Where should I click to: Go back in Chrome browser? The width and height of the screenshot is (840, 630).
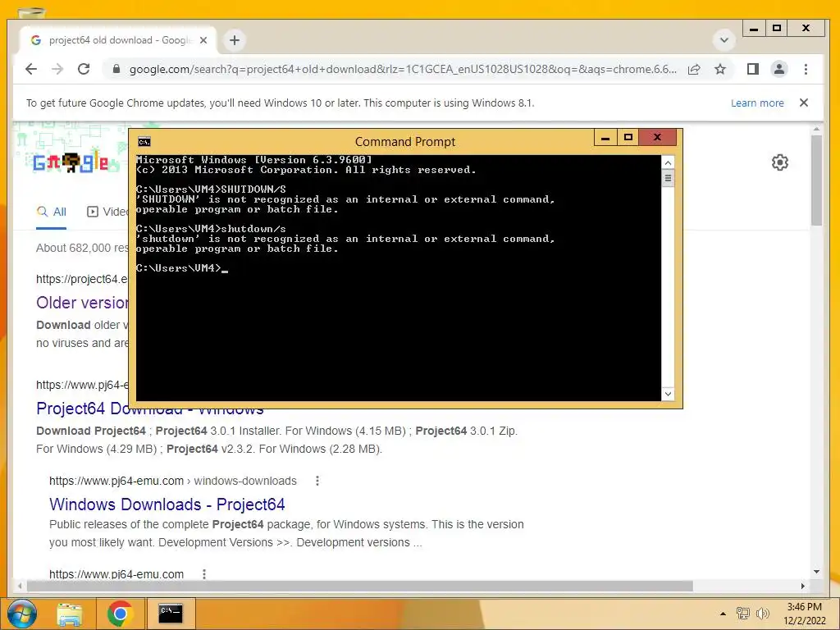click(31, 69)
